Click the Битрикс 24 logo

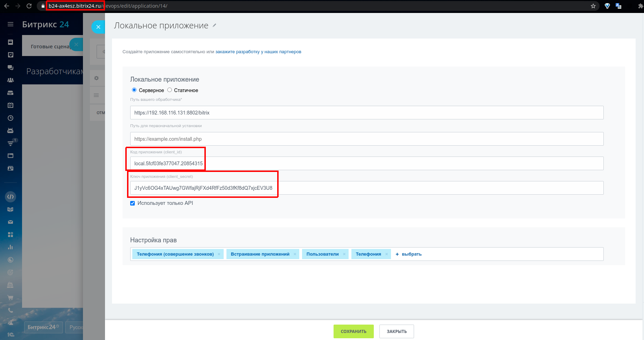click(x=45, y=25)
